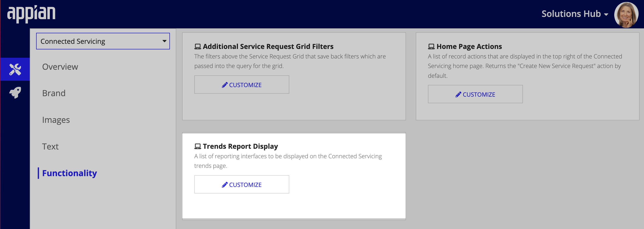
Task: Click laptop icon beside Home Page Actions
Action: point(431,46)
